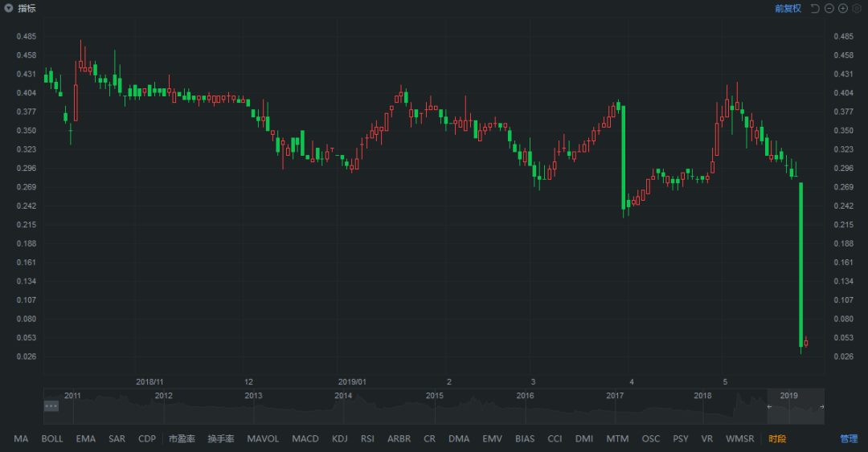Show the BIAS indicator
Viewport: 868px width, 452px height.
(x=525, y=438)
